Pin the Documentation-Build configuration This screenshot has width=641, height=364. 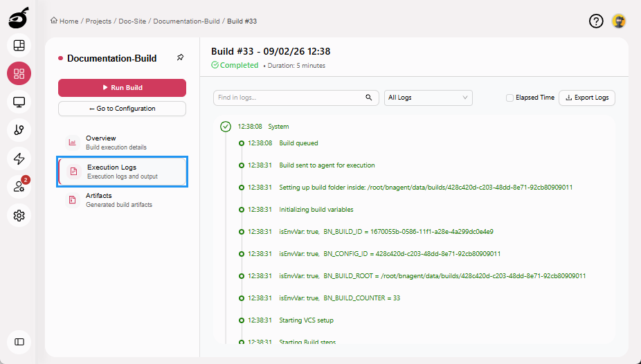180,57
